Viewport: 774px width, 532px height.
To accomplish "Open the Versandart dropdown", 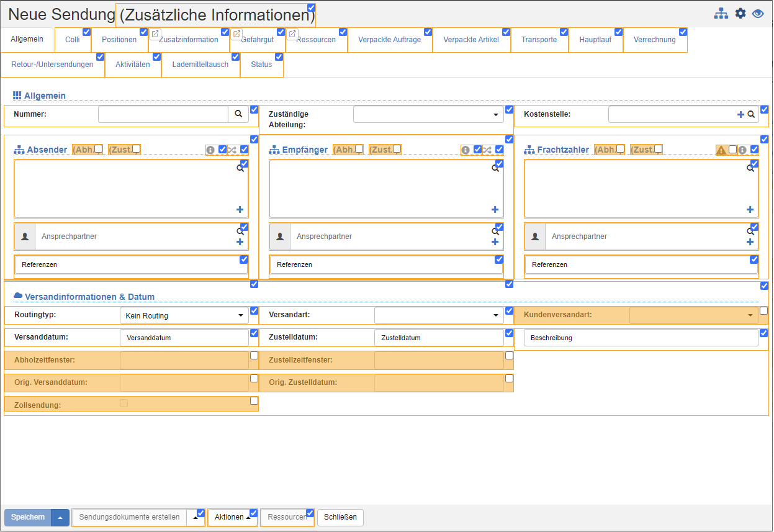I will point(496,315).
